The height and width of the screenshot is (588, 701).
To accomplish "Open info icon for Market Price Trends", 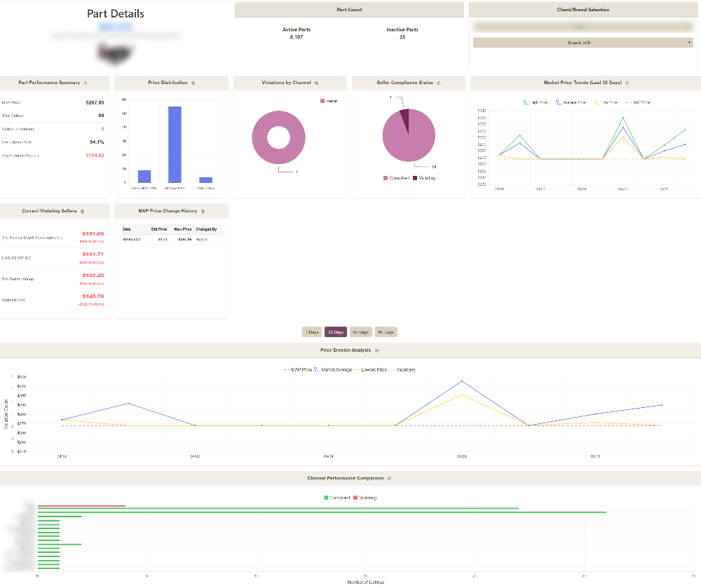I will click(x=627, y=83).
